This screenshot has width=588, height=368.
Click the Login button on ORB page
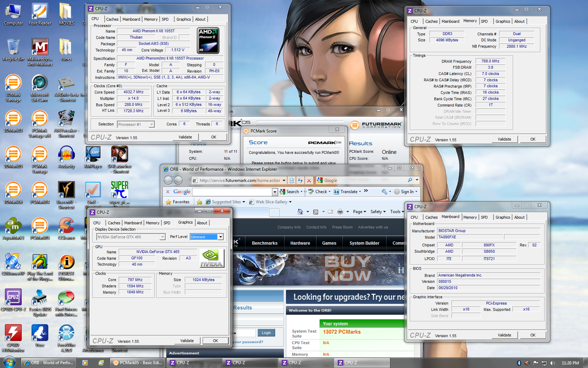pos(266,333)
